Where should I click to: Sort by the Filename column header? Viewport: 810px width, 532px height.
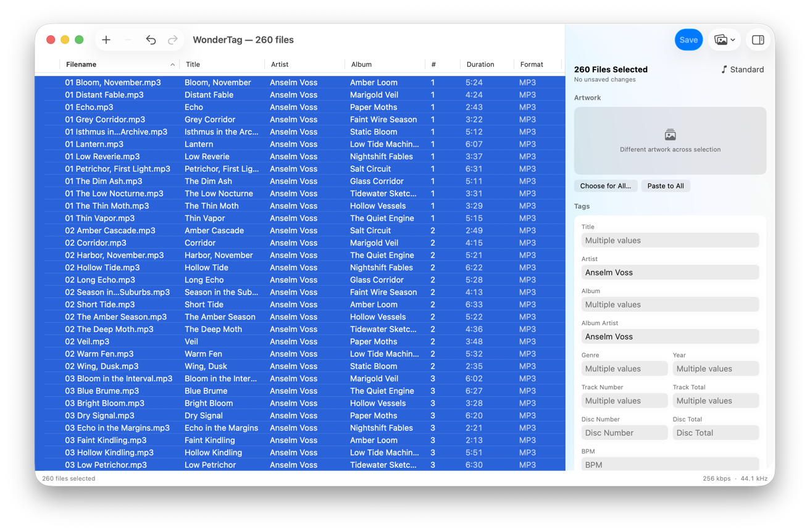(119, 64)
